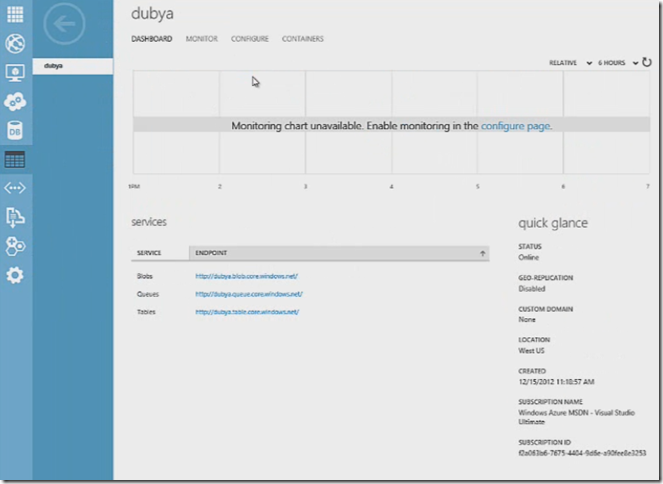Viewport: 663px width, 484px height.
Task: Open SQL Databases DB icon
Action: click(15, 131)
